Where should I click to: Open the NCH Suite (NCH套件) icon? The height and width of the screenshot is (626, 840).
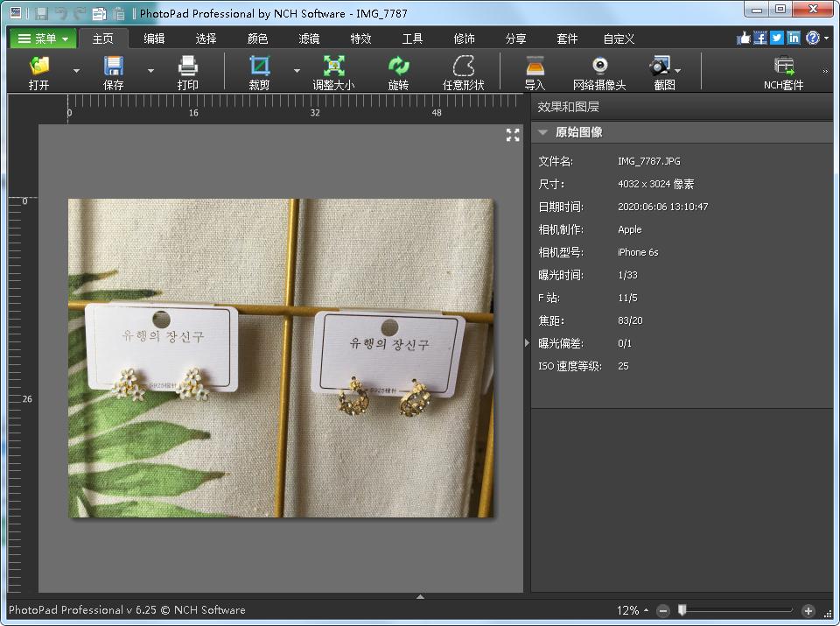click(x=783, y=67)
